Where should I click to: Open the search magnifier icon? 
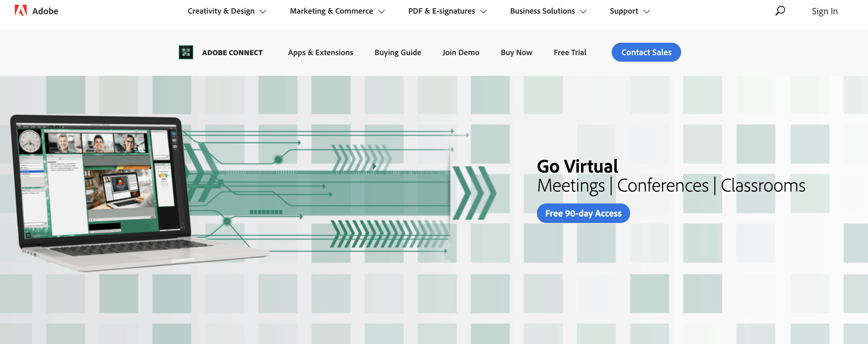780,11
